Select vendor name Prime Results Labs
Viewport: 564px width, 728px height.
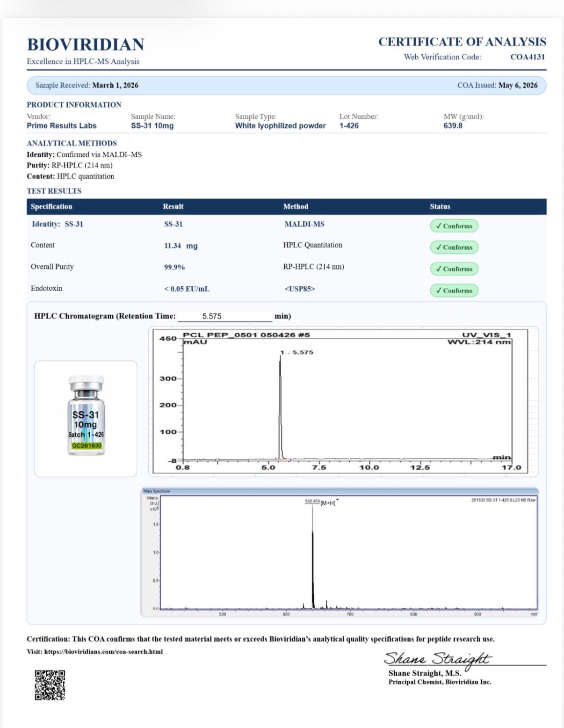coord(61,126)
